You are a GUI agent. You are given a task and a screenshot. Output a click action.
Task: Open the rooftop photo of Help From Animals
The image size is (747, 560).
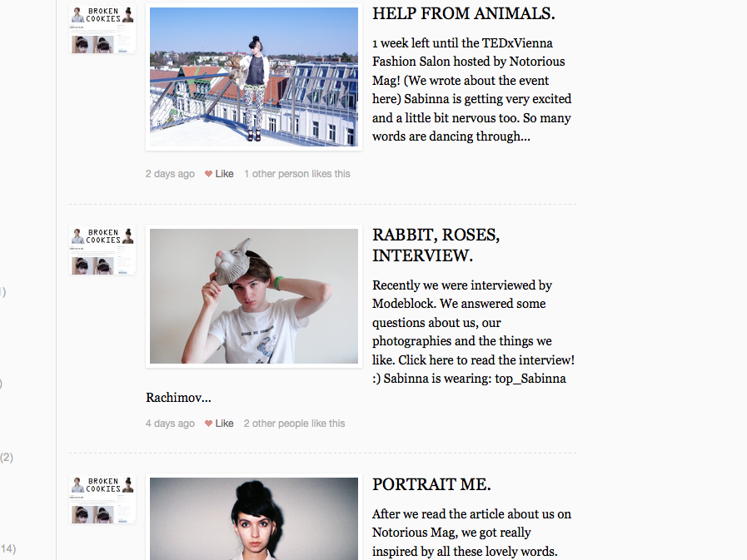tap(254, 77)
